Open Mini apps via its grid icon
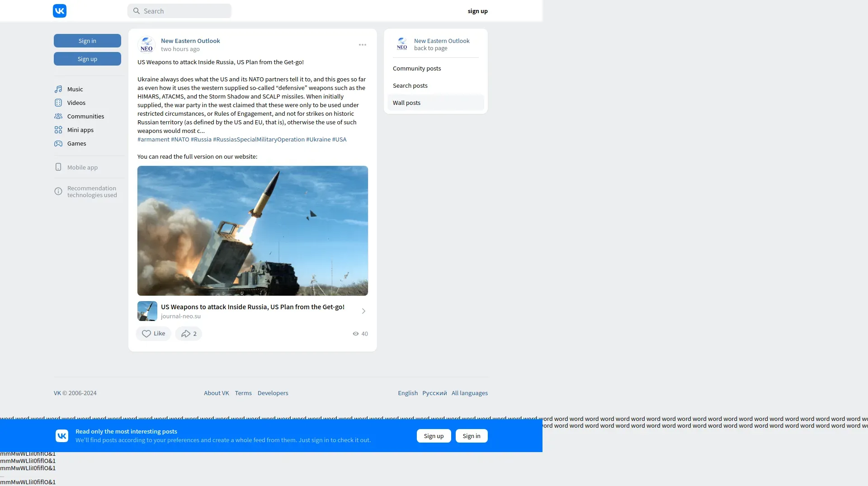Viewport: 868px width, 486px height. (58, 130)
